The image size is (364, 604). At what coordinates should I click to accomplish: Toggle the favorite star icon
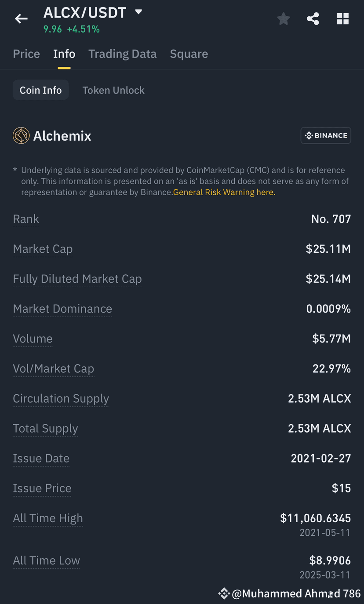(x=284, y=18)
